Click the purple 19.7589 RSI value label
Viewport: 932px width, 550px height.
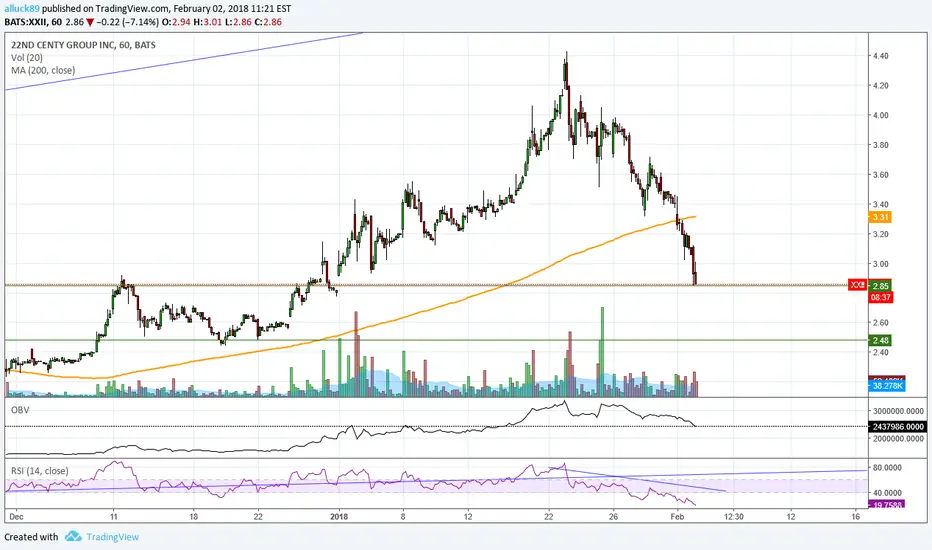point(887,505)
